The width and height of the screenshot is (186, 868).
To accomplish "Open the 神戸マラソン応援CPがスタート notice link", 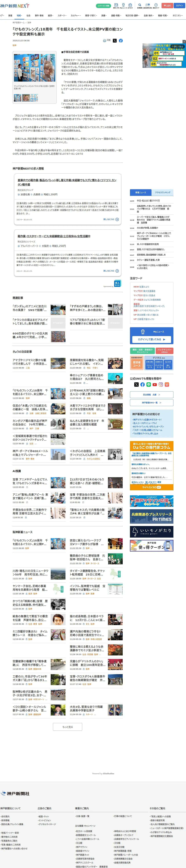I will tap(147, 420).
